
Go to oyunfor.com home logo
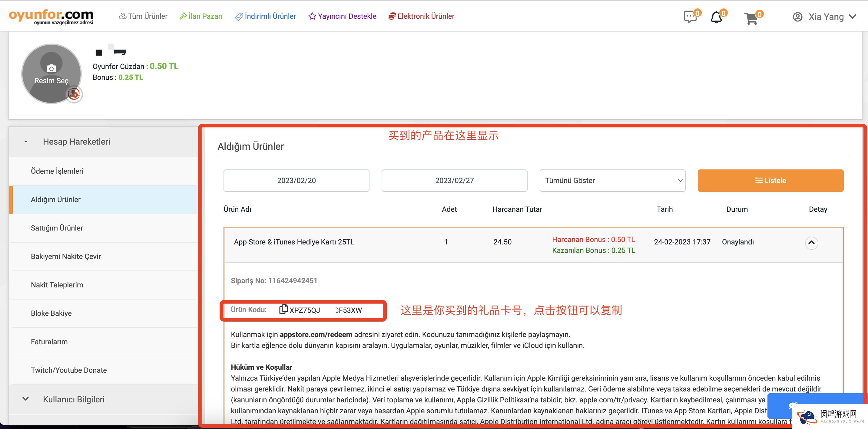51,16
